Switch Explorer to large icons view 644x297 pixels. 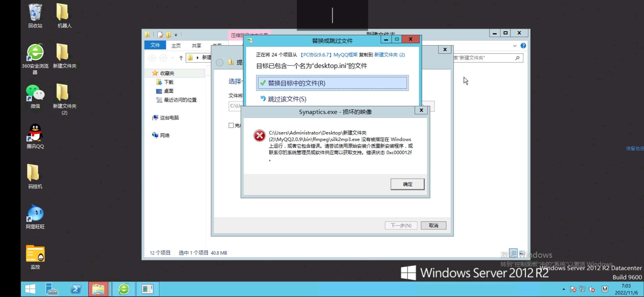pos(522,253)
